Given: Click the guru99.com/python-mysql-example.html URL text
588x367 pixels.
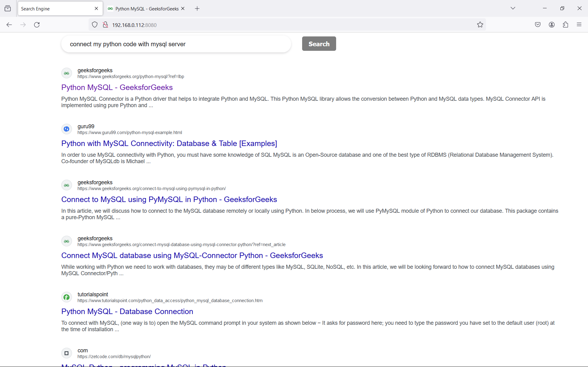Looking at the screenshot, I should pyautogui.click(x=130, y=133).
